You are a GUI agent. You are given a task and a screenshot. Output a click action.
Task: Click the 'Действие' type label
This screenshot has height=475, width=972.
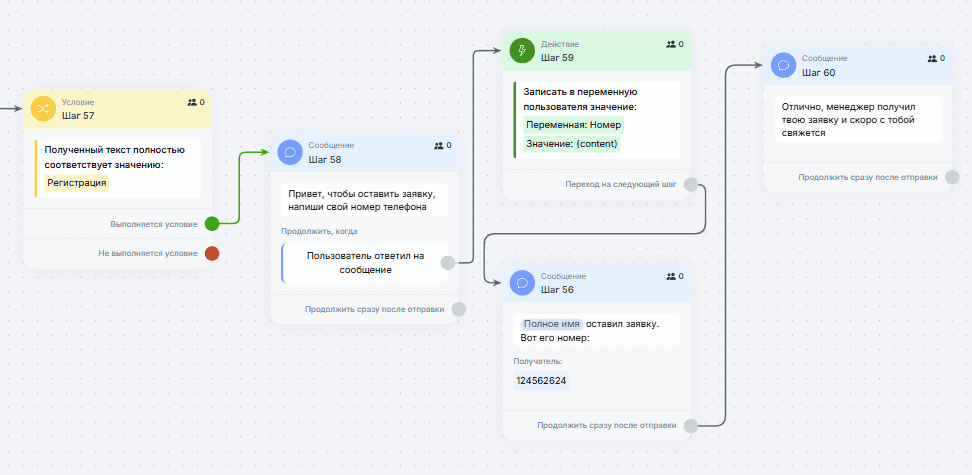click(x=560, y=44)
